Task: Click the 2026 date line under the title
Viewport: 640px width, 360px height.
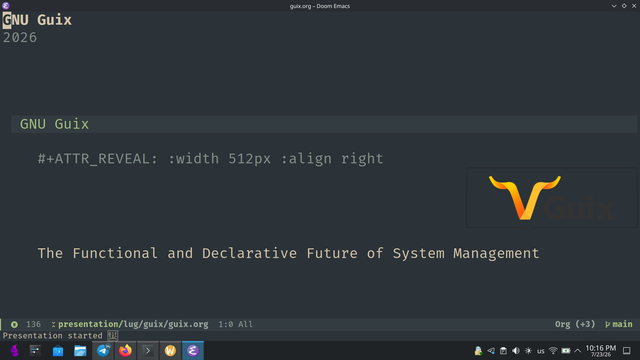Action: pyautogui.click(x=20, y=38)
